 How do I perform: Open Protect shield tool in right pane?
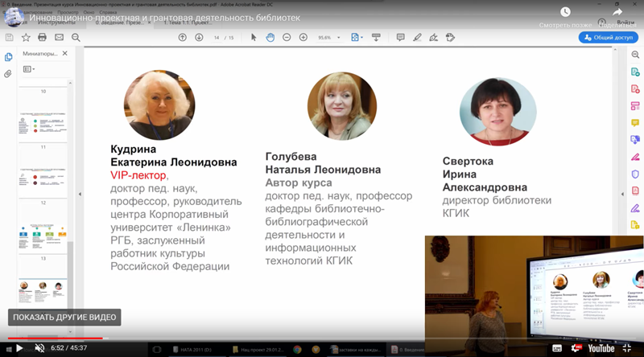[x=635, y=174]
